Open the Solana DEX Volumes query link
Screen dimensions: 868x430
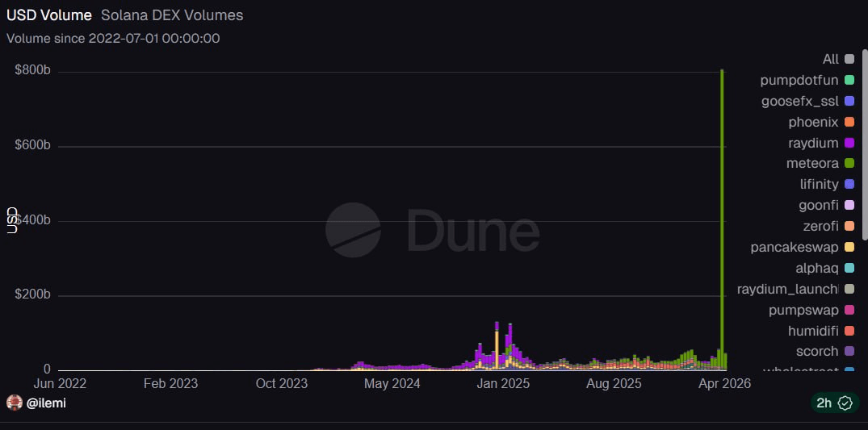(x=172, y=15)
